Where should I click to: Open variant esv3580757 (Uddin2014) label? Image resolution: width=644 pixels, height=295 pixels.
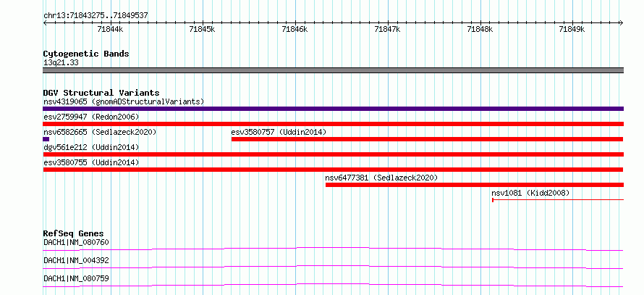tap(279, 132)
